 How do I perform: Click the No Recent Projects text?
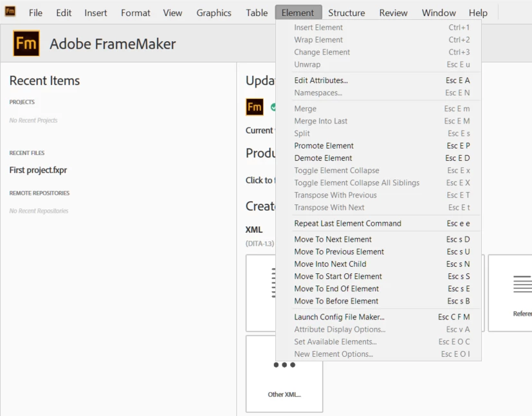(33, 120)
